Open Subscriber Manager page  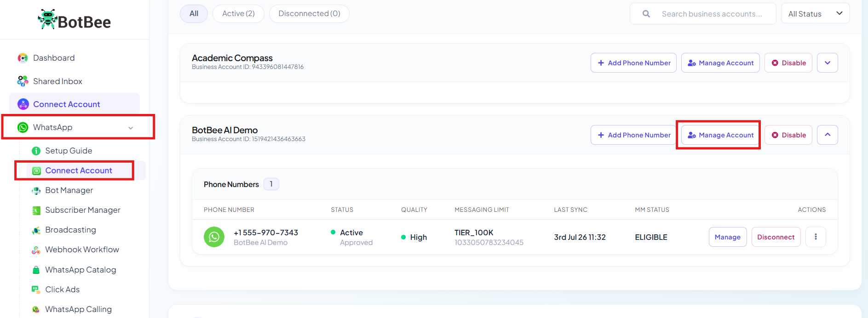[x=83, y=210]
